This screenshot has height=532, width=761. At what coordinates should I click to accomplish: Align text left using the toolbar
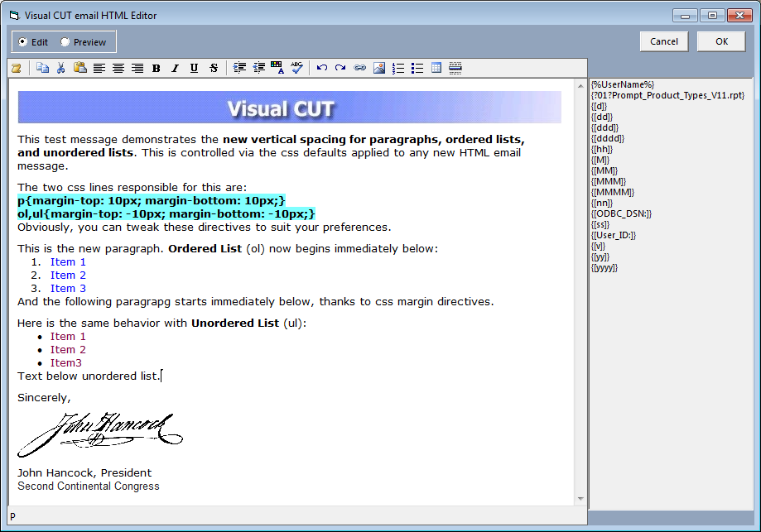pyautogui.click(x=99, y=68)
